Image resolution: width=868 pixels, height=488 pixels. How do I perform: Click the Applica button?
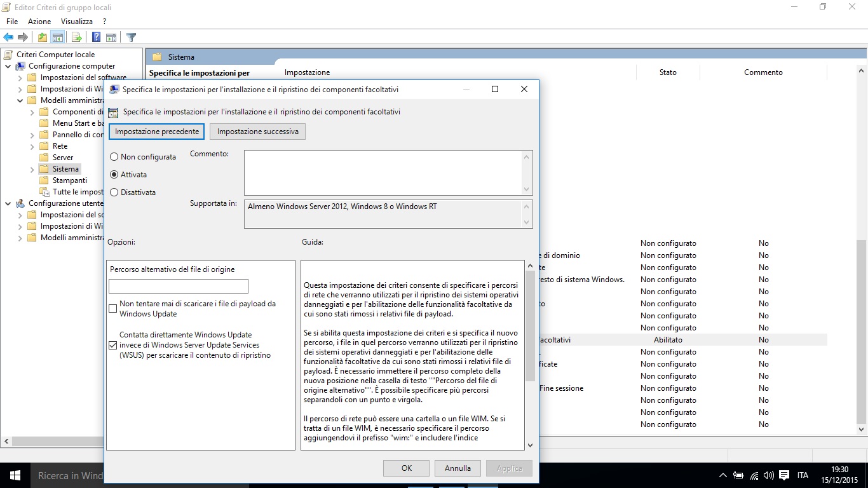pos(510,468)
